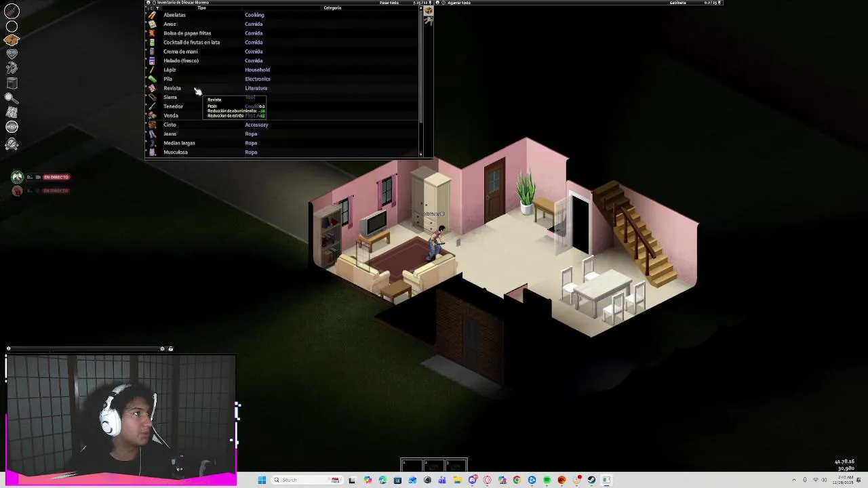Activate the magnifying glass search mode

12,98
